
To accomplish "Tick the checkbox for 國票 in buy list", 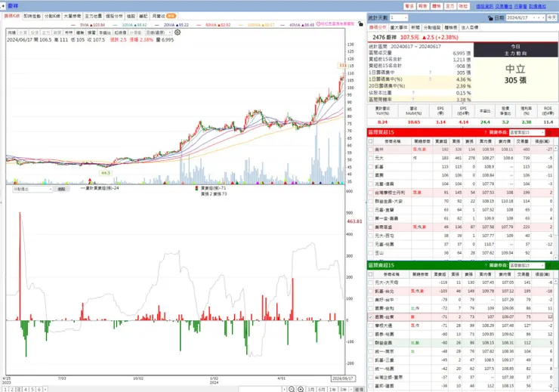I will [x=370, y=175].
